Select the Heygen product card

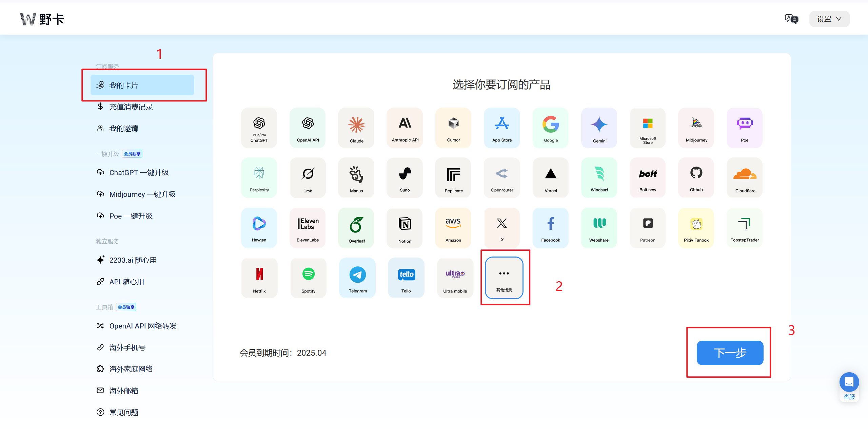(x=259, y=228)
